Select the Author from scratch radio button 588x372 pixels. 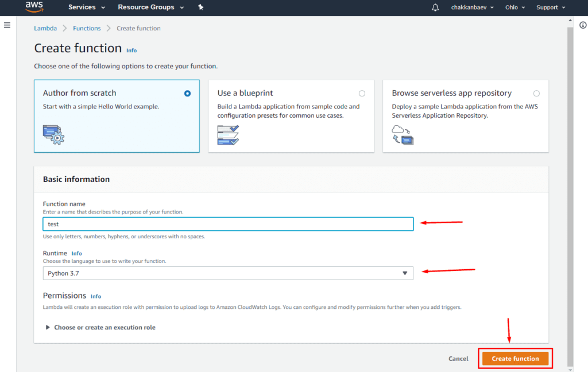(x=187, y=94)
